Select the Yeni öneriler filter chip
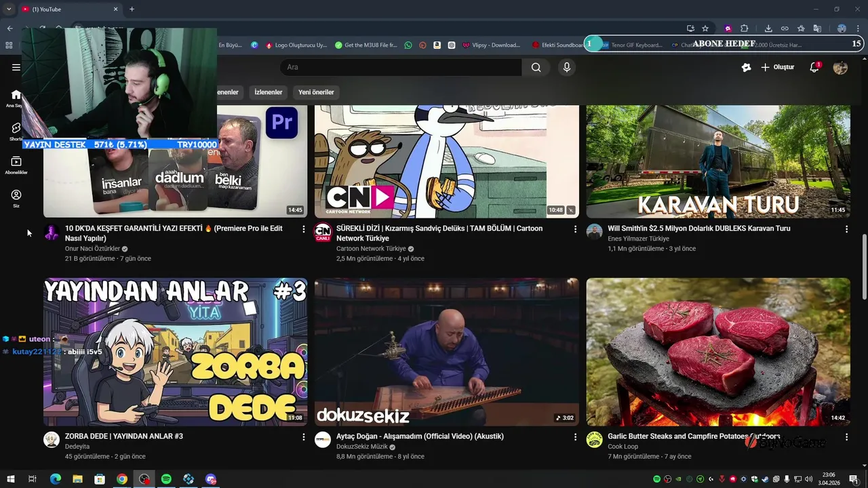This screenshot has width=868, height=488. tap(316, 92)
